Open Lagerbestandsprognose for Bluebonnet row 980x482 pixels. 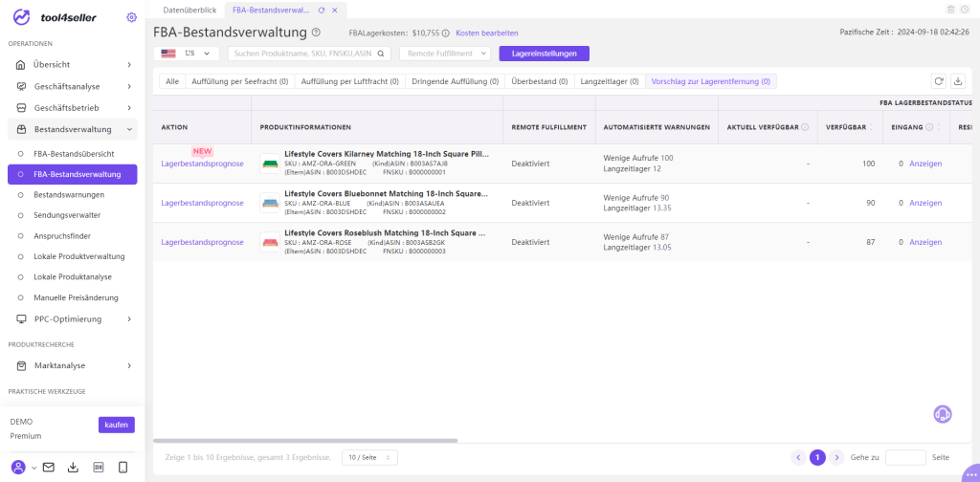tap(203, 203)
